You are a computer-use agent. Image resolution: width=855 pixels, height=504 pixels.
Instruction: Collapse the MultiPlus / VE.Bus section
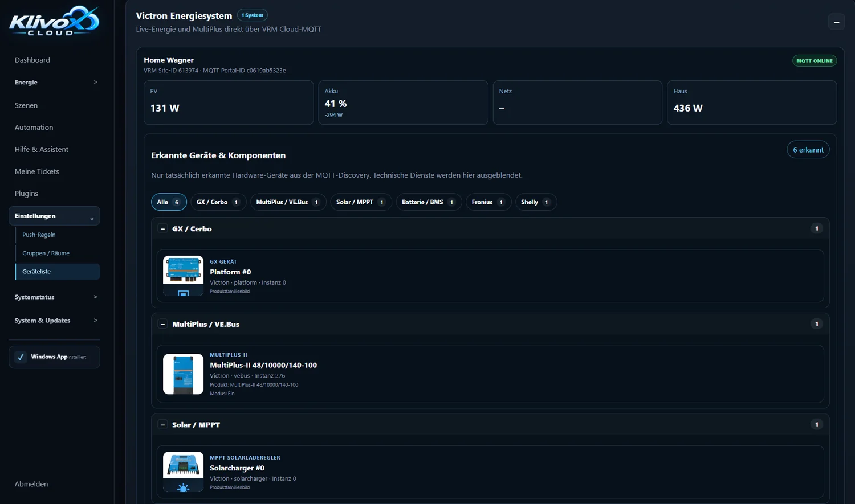pyautogui.click(x=162, y=324)
